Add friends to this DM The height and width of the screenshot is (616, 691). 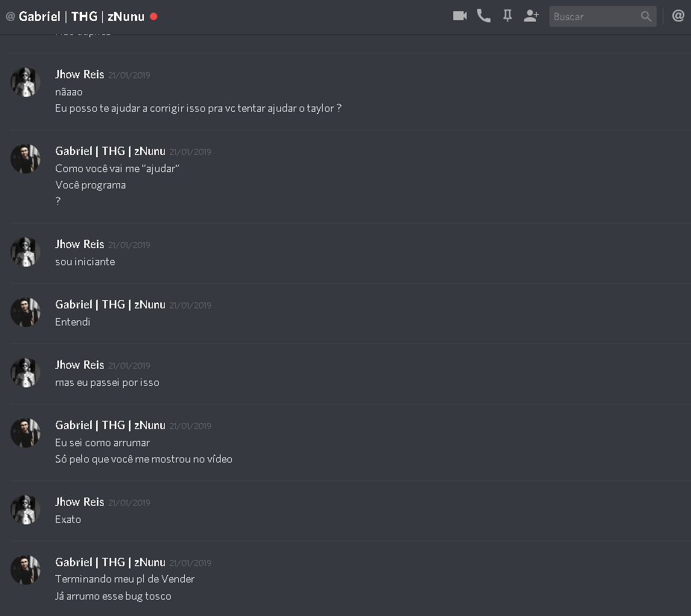click(x=531, y=16)
